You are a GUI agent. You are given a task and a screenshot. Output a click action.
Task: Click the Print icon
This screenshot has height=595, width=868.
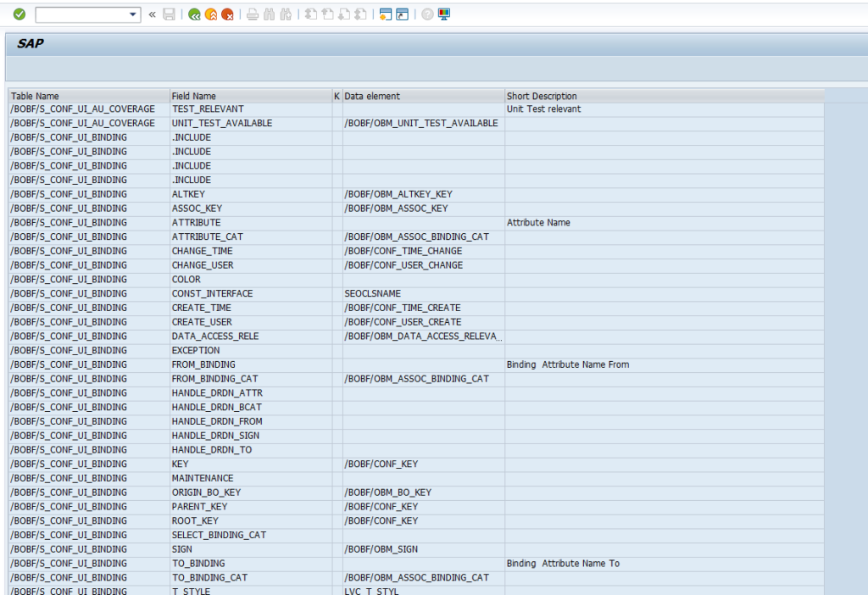(253, 14)
